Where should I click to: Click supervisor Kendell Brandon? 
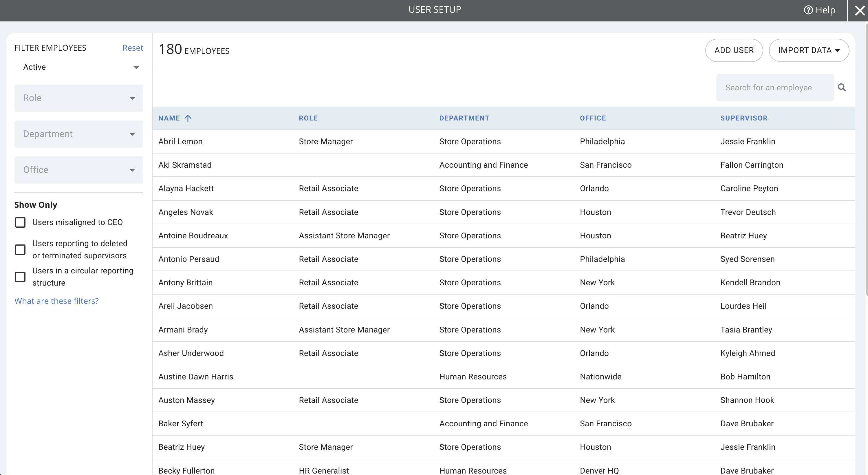[750, 282]
